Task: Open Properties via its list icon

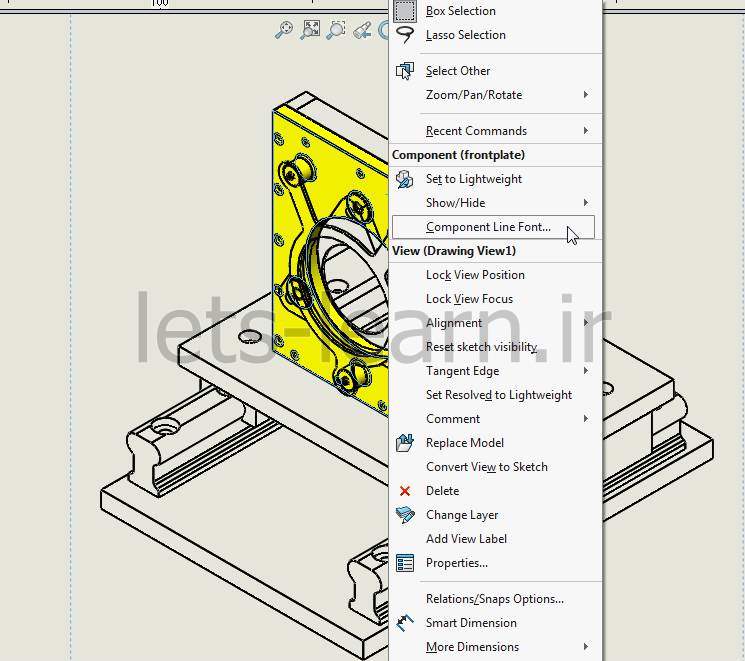Action: pos(405,563)
